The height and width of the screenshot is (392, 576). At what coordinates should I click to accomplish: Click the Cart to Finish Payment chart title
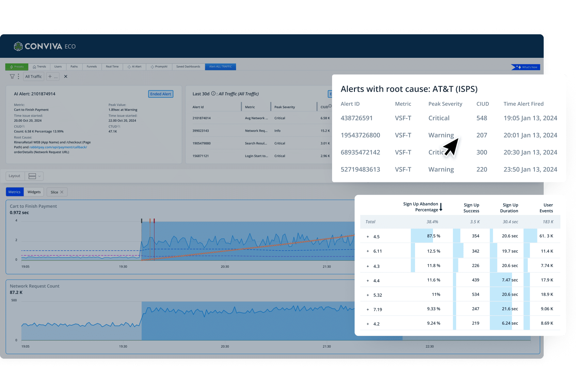pos(33,206)
